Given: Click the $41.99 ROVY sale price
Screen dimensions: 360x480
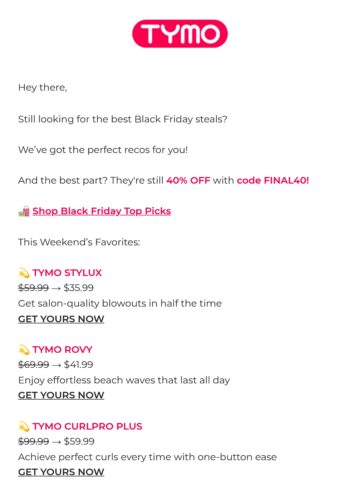Looking at the screenshot, I should click(79, 364).
